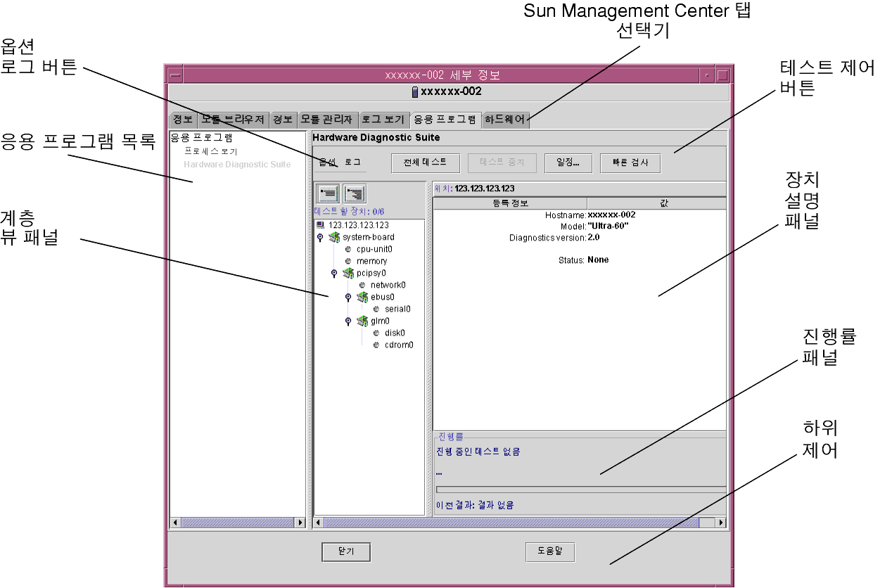Click right arrow of diagnostic panel scrollbar

click(x=720, y=523)
